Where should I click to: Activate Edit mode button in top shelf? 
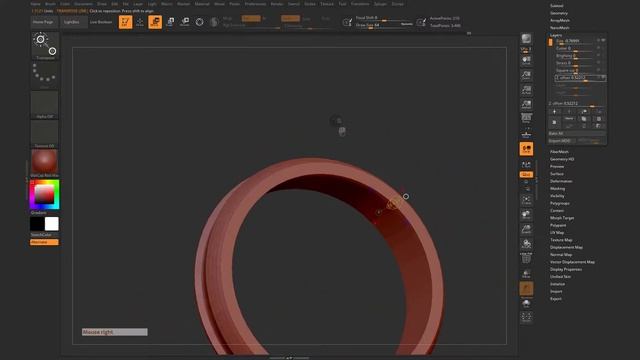[x=125, y=22]
